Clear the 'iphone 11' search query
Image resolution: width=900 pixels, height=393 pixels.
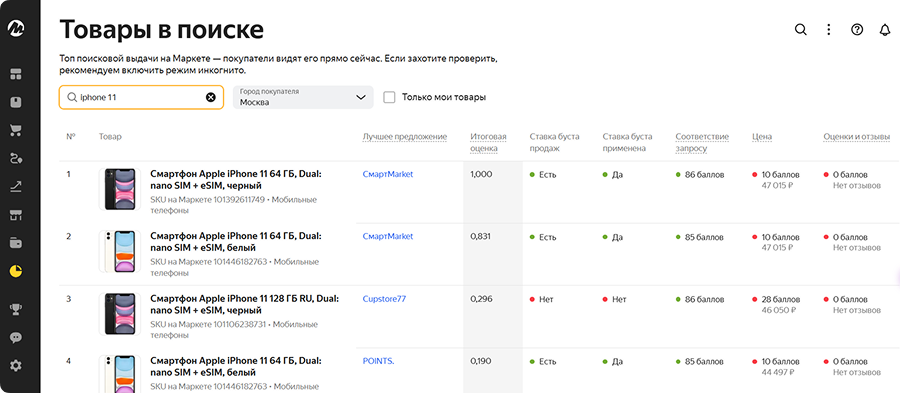click(x=211, y=98)
